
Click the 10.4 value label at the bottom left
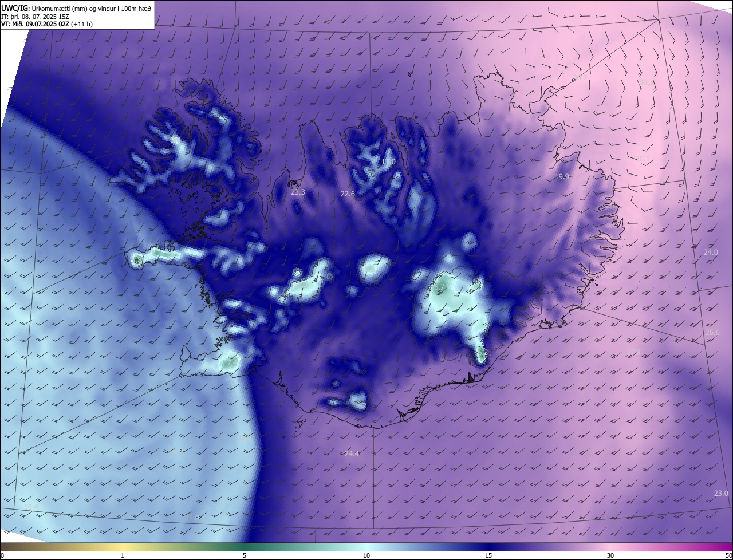pos(31,507)
